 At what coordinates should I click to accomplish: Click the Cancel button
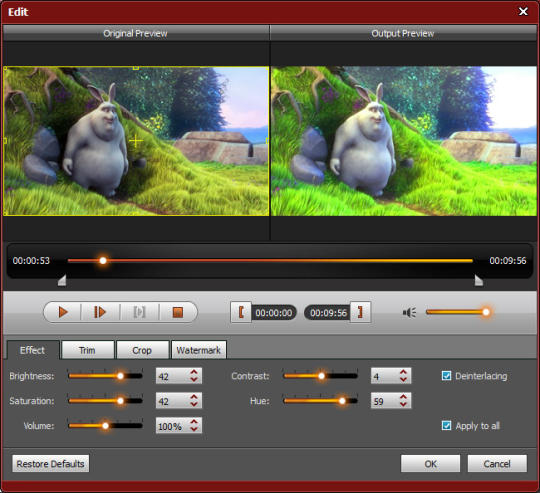[x=497, y=464]
